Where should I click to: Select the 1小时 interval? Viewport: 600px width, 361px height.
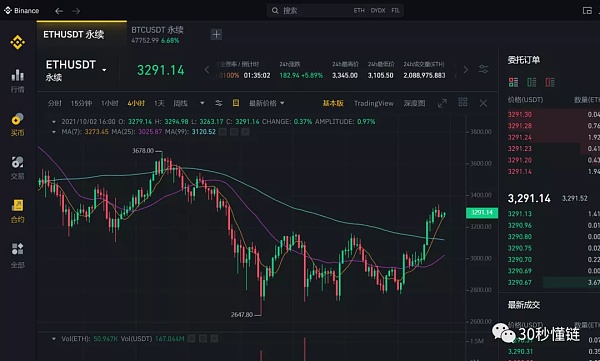point(109,103)
